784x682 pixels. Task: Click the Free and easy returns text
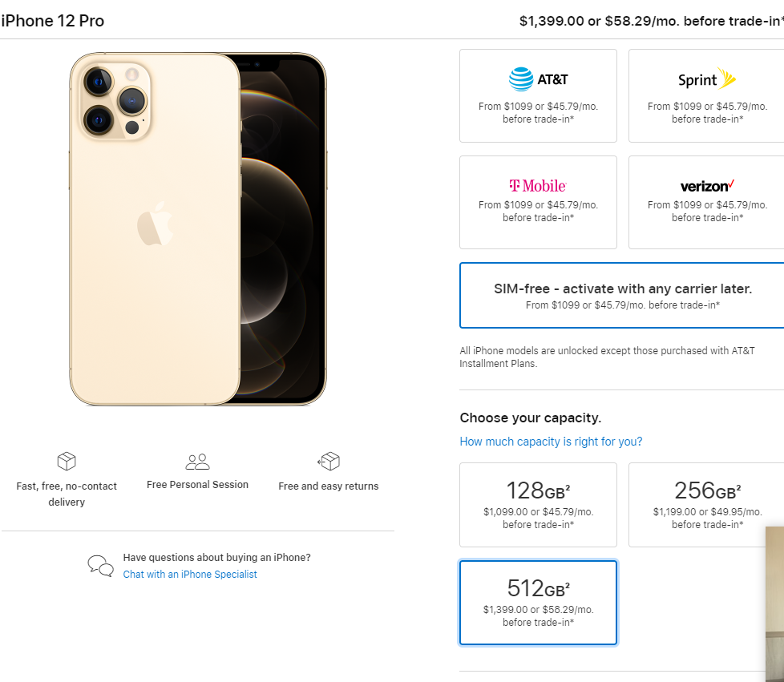point(329,486)
